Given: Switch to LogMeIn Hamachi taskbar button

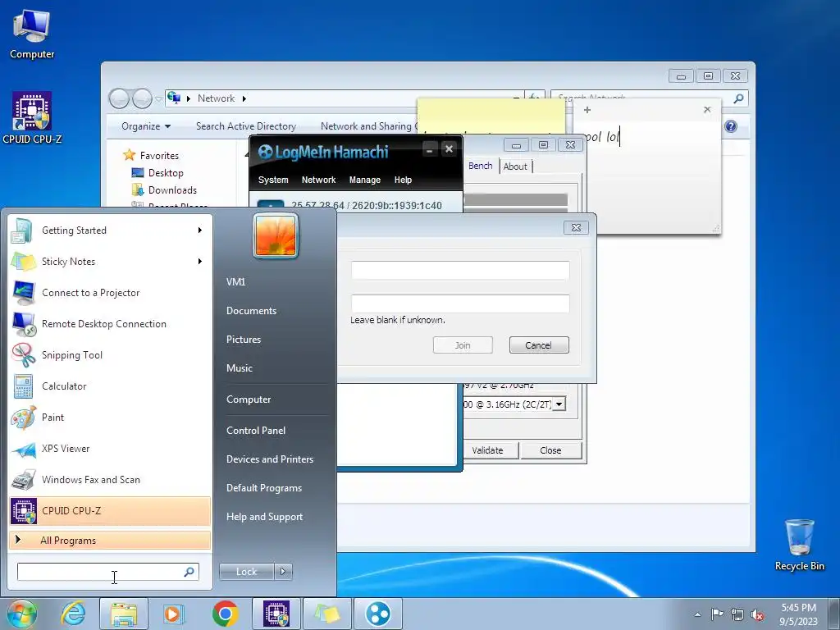Looking at the screenshot, I should pos(377,614).
